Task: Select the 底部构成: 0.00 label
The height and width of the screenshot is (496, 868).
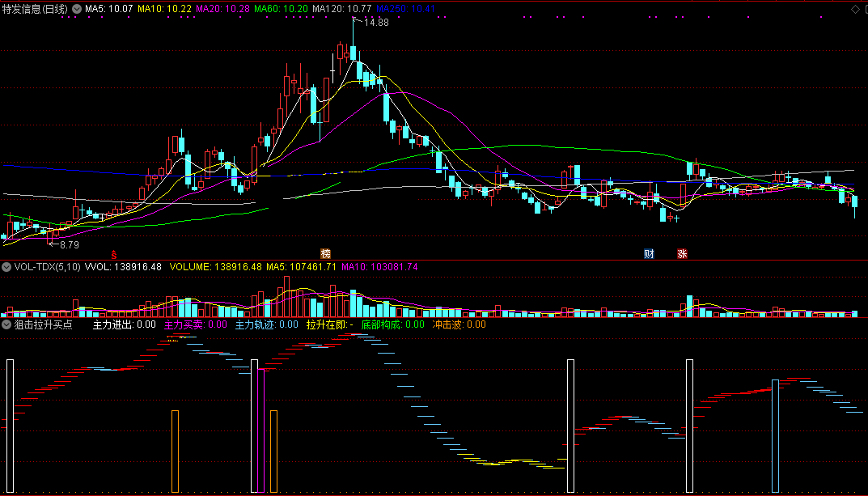Action: tap(392, 324)
